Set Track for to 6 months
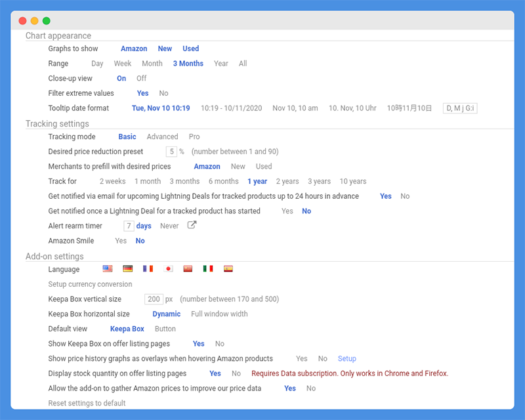This screenshot has width=525, height=420. [x=224, y=181]
